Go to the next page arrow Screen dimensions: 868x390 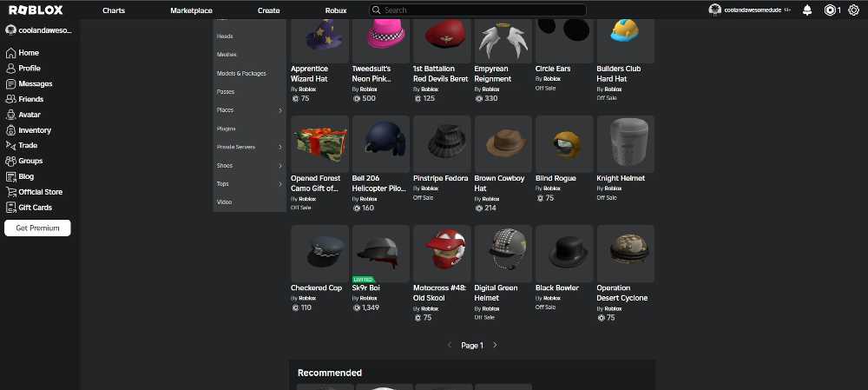coord(495,345)
